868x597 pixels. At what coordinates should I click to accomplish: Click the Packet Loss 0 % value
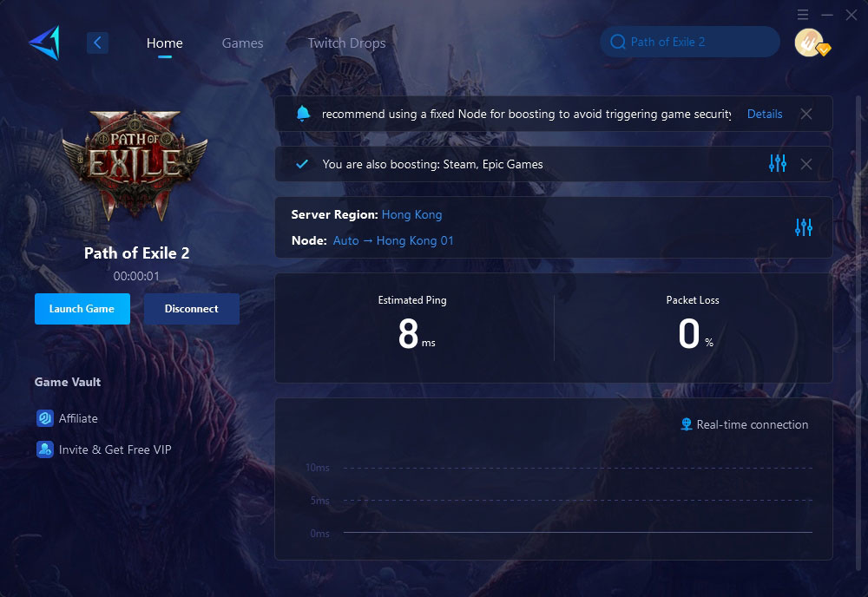pyautogui.click(x=695, y=333)
